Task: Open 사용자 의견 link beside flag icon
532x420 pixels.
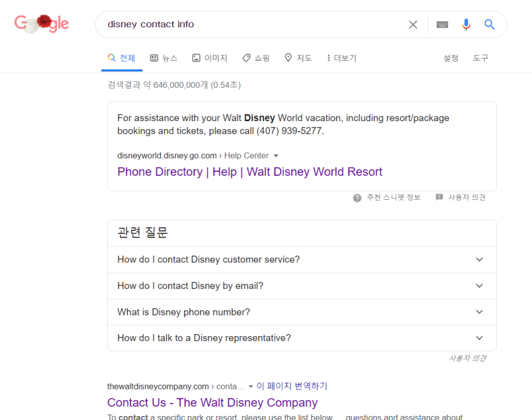Action: [x=467, y=197]
